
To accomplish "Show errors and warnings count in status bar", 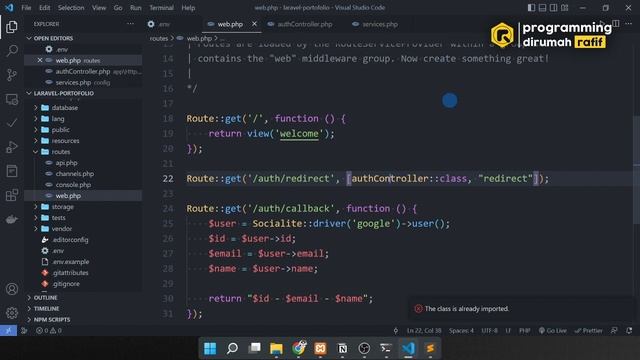I will (x=49, y=331).
